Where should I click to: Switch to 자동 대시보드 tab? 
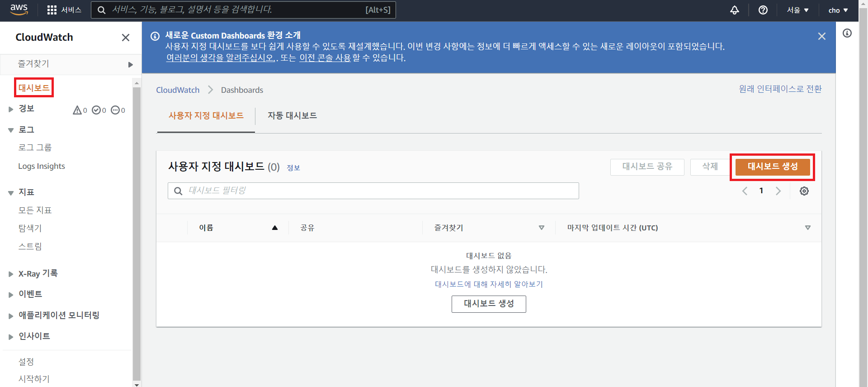pos(292,116)
